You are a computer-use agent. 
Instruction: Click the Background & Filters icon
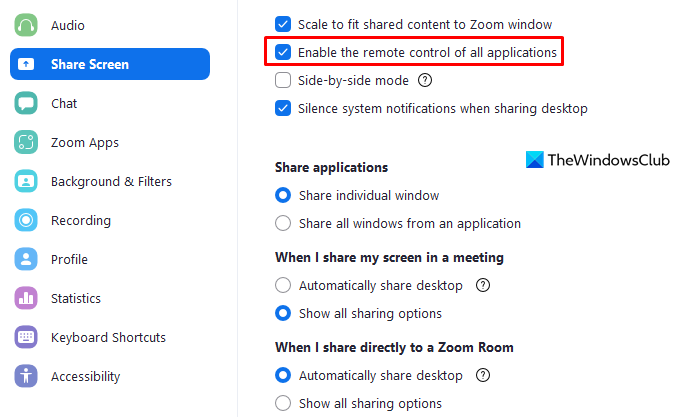(27, 181)
